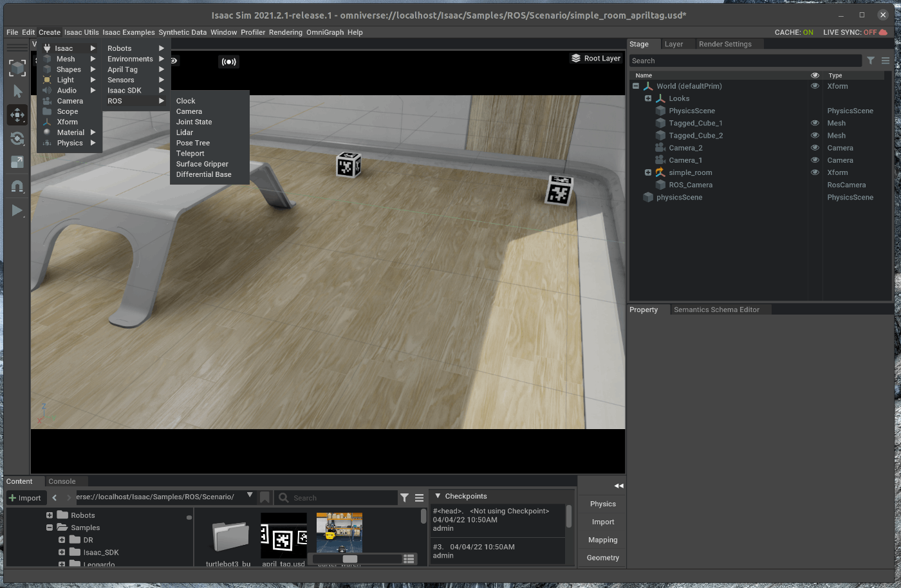Click the Stage panel Search field
Viewport: 901px width, 588px height.
coord(745,60)
